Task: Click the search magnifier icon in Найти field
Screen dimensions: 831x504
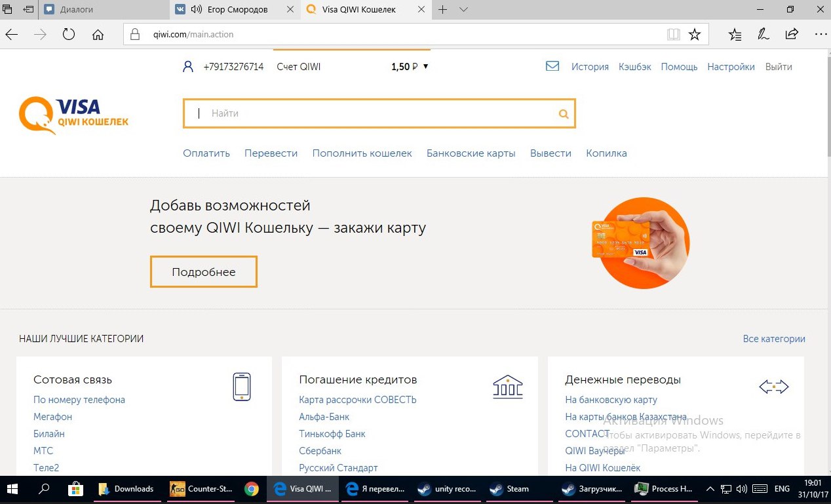Action: [563, 114]
